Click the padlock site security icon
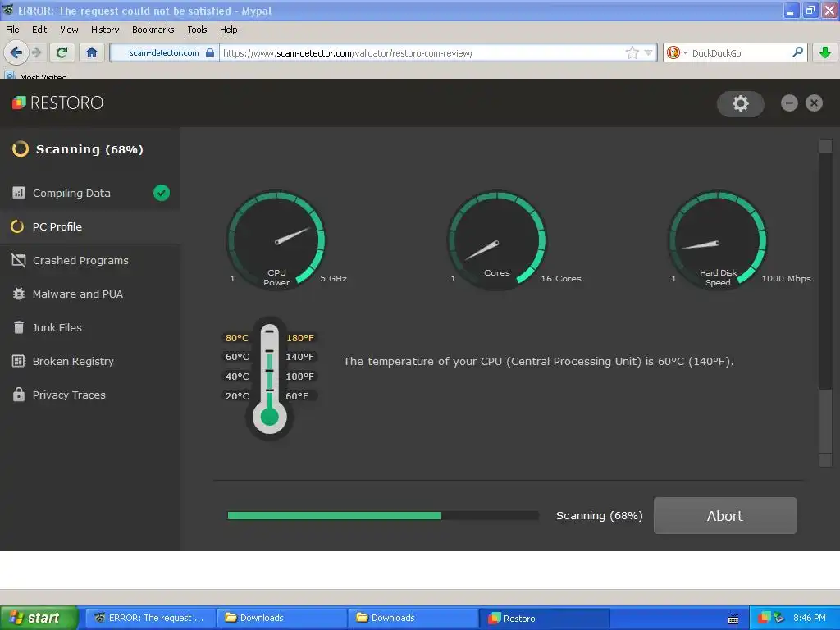Screen dimensions: 840x630 pyautogui.click(x=210, y=52)
